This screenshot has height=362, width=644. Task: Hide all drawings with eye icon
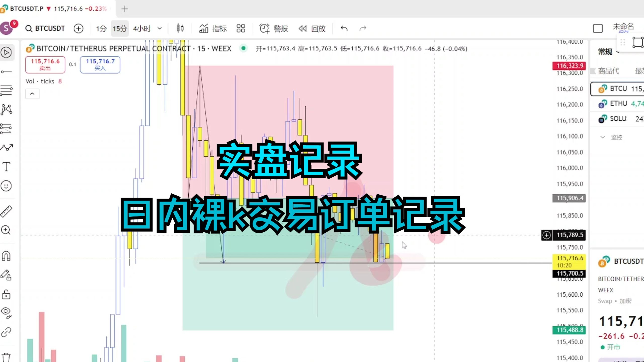(6, 312)
